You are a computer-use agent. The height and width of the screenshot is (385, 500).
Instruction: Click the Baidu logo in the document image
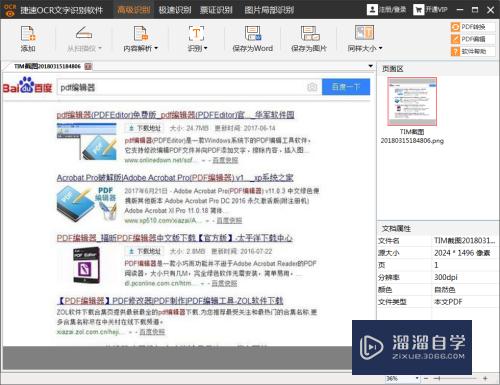pyautogui.click(x=28, y=86)
